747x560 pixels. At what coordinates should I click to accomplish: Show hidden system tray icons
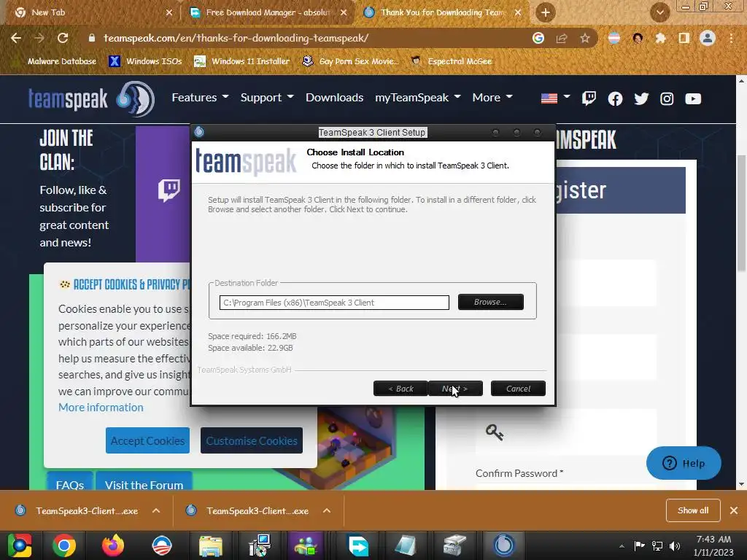click(x=622, y=546)
